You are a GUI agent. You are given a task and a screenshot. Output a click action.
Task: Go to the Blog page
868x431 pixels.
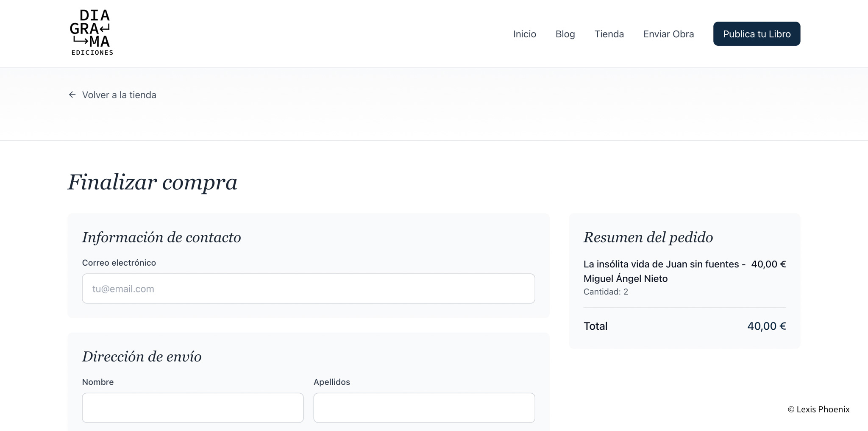(x=565, y=34)
